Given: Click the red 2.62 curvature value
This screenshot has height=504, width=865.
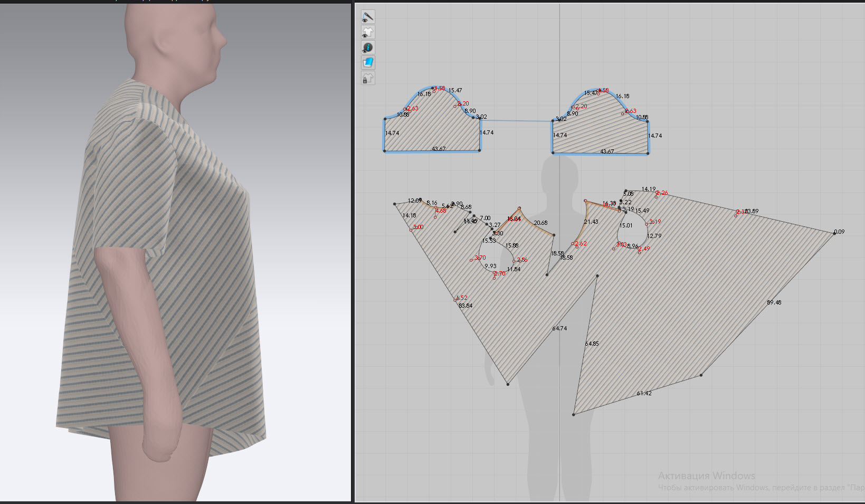Looking at the screenshot, I should pyautogui.click(x=580, y=243).
